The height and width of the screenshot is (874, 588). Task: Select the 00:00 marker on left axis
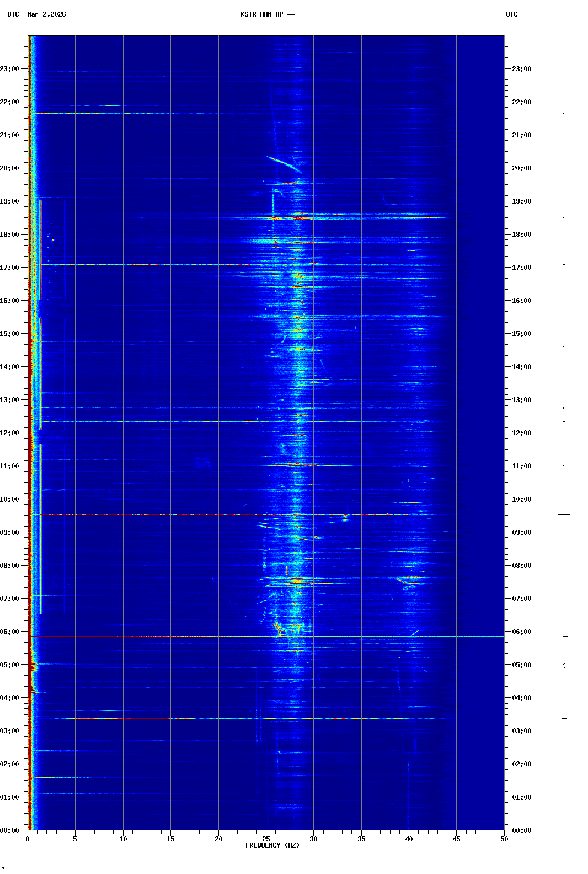point(10,830)
